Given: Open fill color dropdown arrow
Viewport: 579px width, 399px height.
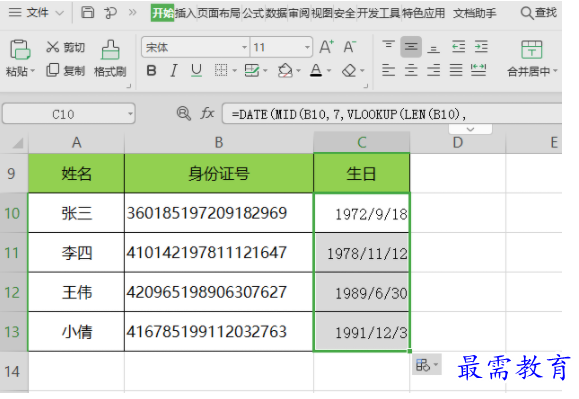Looking at the screenshot, I should click(x=298, y=70).
